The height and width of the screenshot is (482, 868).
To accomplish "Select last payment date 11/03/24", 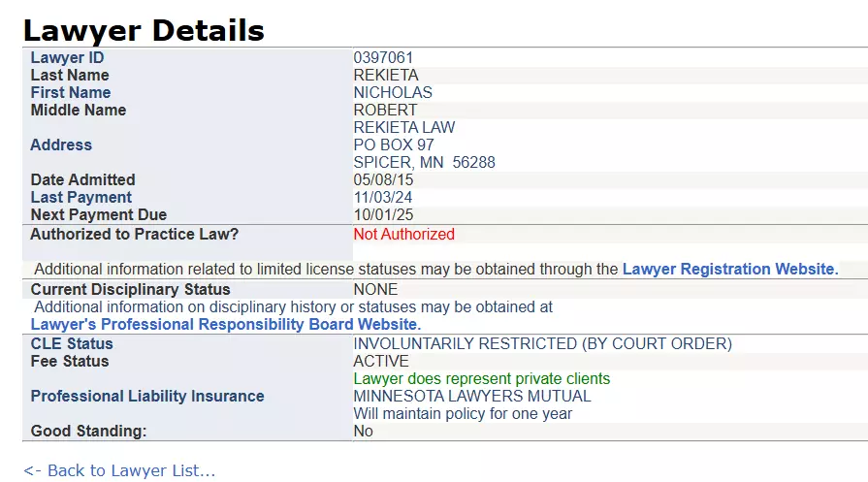I will point(382,198).
